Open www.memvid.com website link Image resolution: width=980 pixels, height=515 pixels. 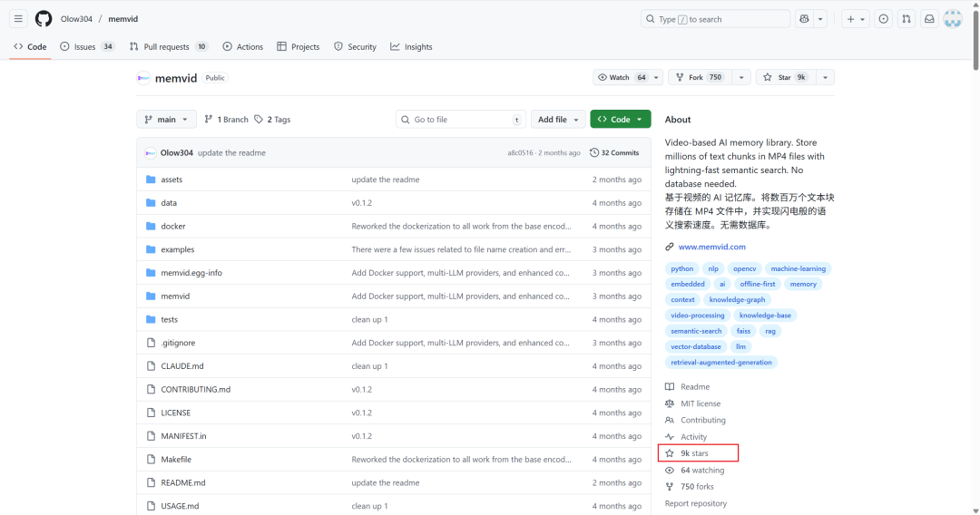(712, 247)
